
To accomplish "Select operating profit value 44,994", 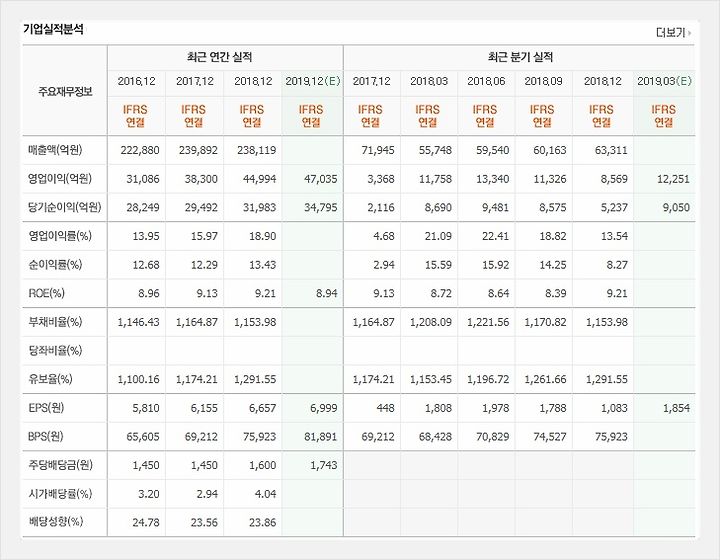I will point(259,179).
